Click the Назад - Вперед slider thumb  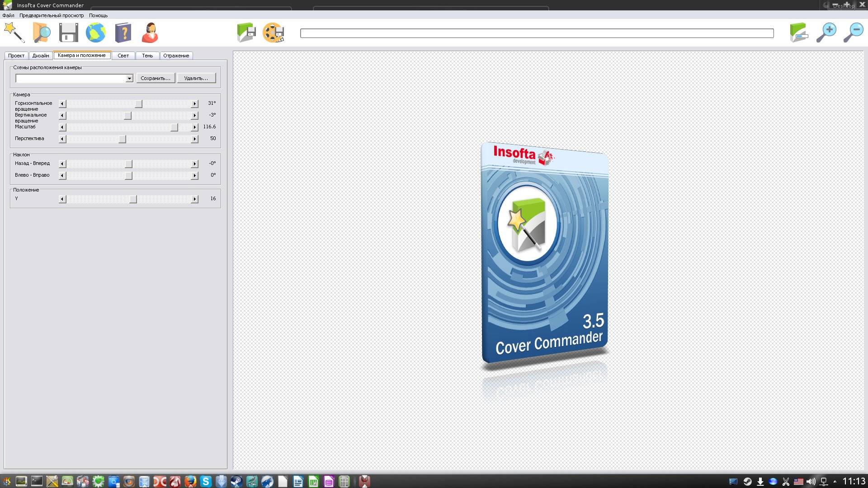click(x=129, y=164)
